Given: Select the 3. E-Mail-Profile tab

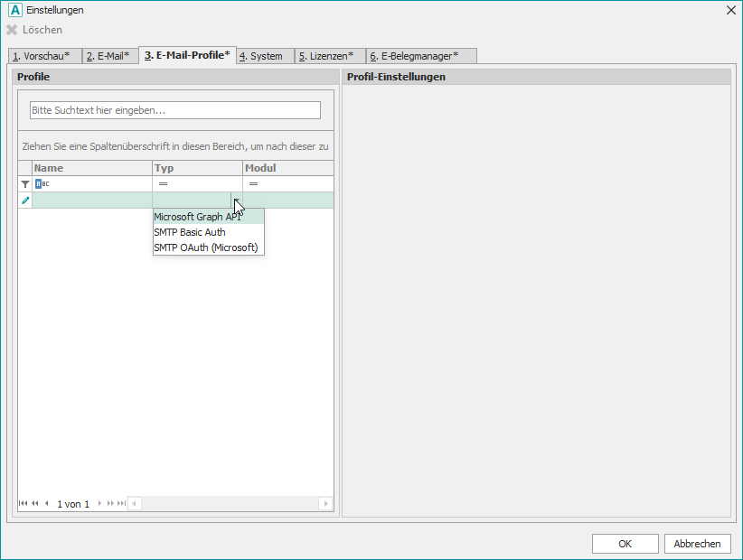Looking at the screenshot, I should 187,55.
